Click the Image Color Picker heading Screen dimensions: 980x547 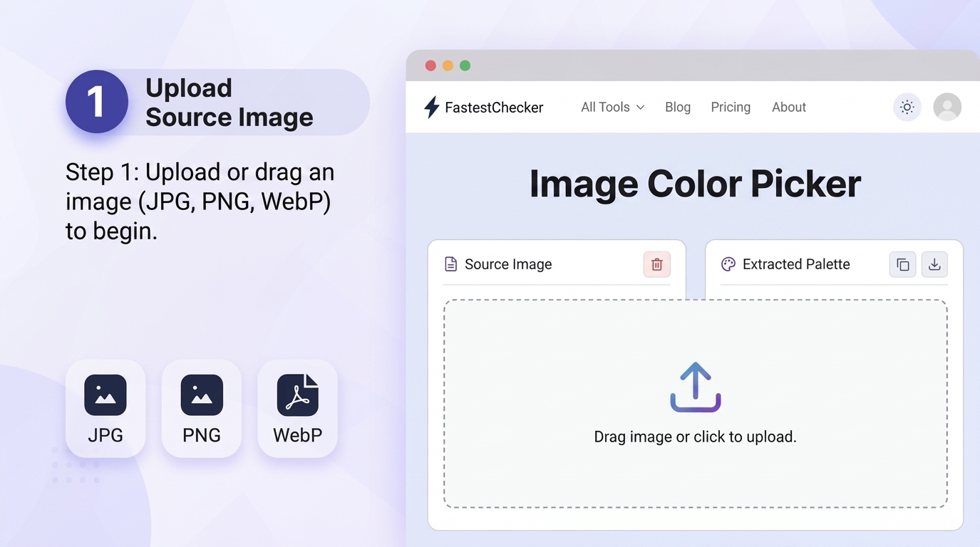point(695,184)
